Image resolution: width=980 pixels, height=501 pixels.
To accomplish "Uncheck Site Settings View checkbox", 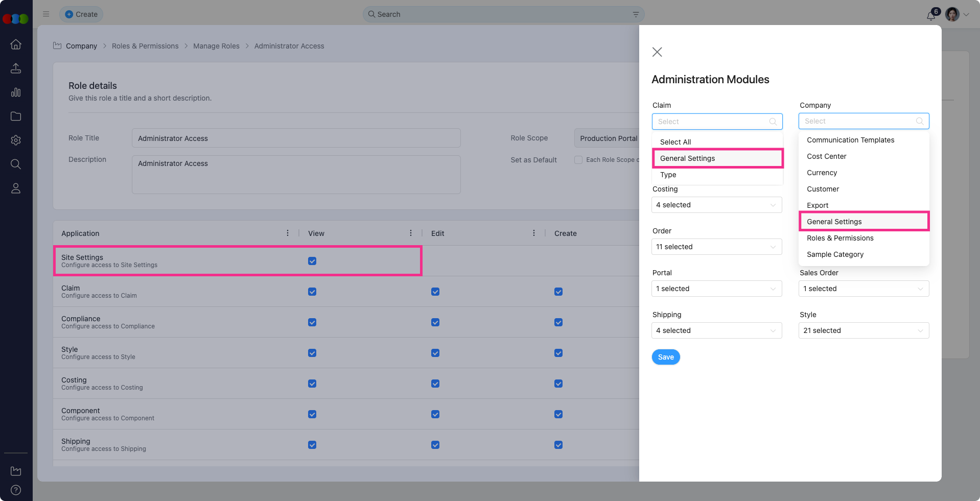I will (x=312, y=261).
